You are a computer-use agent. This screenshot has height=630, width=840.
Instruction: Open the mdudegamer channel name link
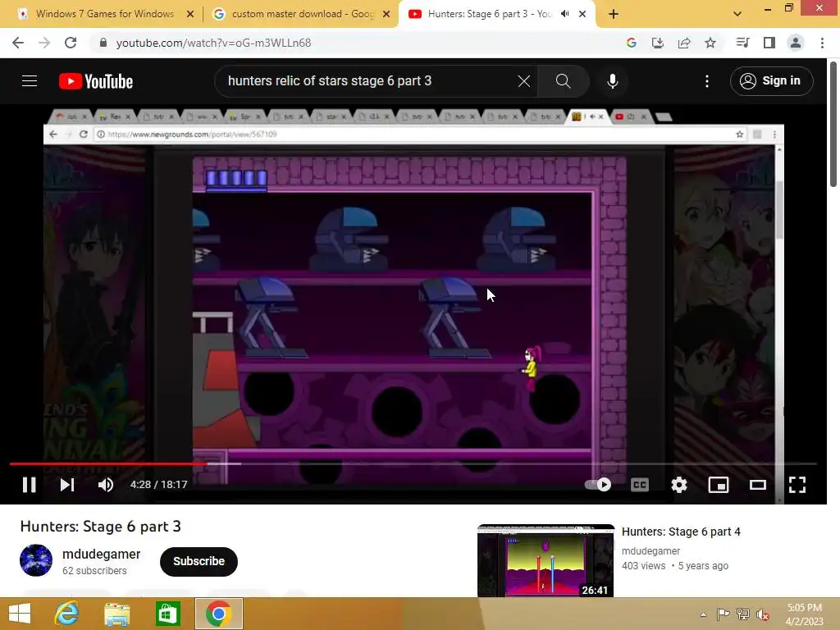click(101, 554)
